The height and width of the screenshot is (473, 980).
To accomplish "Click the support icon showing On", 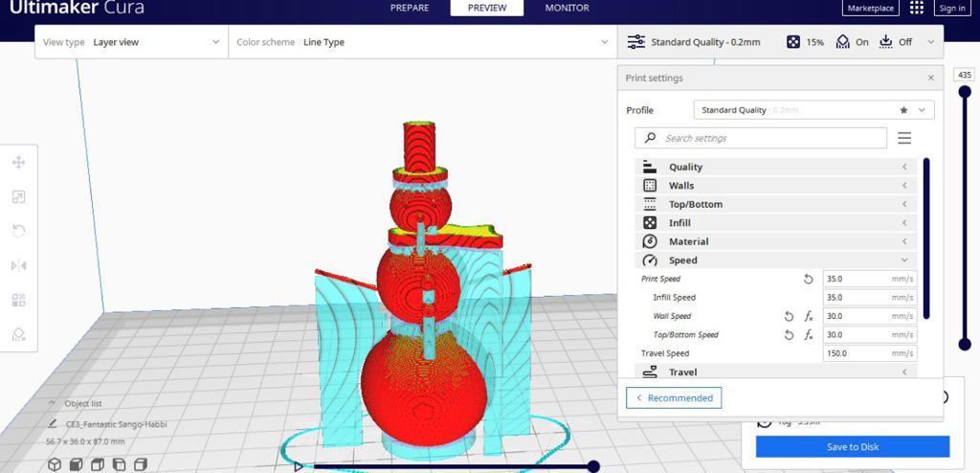I will click(x=843, y=42).
